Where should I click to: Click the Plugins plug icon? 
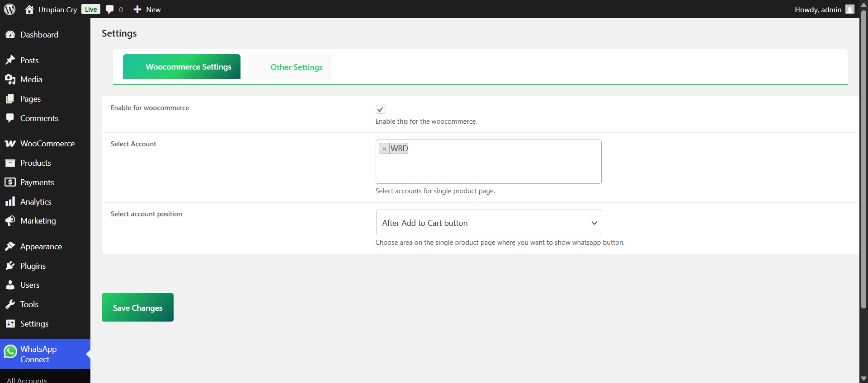[10, 266]
